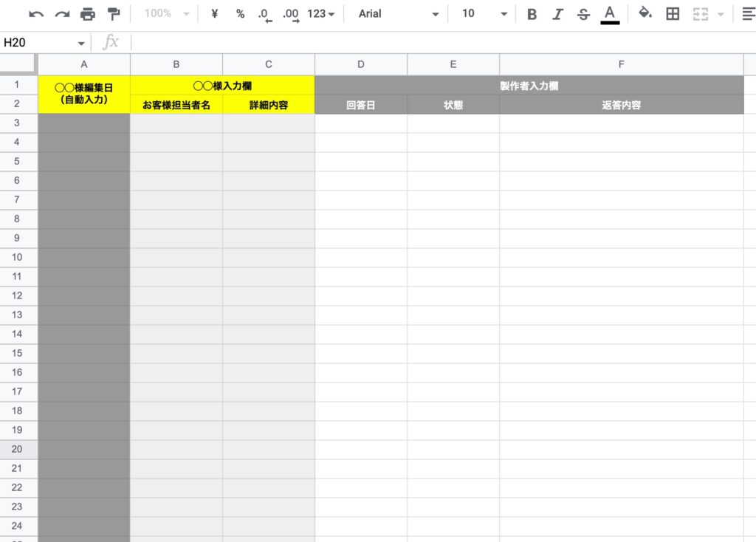756x542 pixels.
Task: Increase decimal places (.00 icon)
Action: pyautogui.click(x=291, y=15)
